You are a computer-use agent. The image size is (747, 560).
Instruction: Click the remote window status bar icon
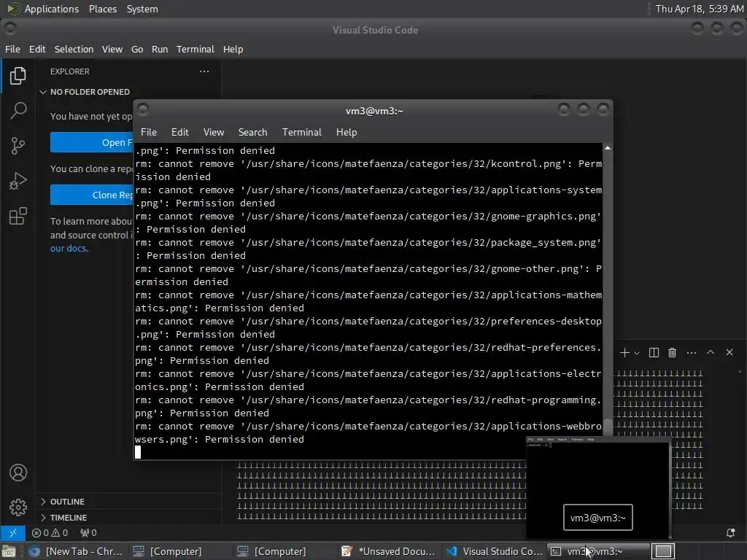point(13,533)
